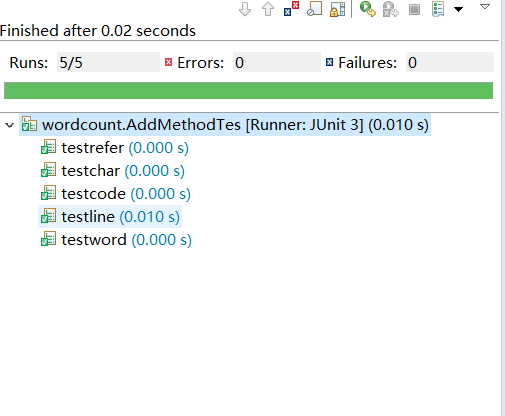The width and height of the screenshot is (505, 416).
Task: Click the testword passed test icon
Action: (48, 239)
